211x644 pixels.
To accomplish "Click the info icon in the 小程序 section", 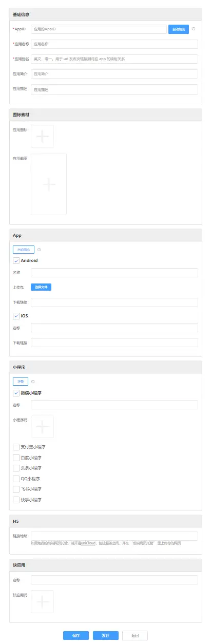I will point(33,382).
